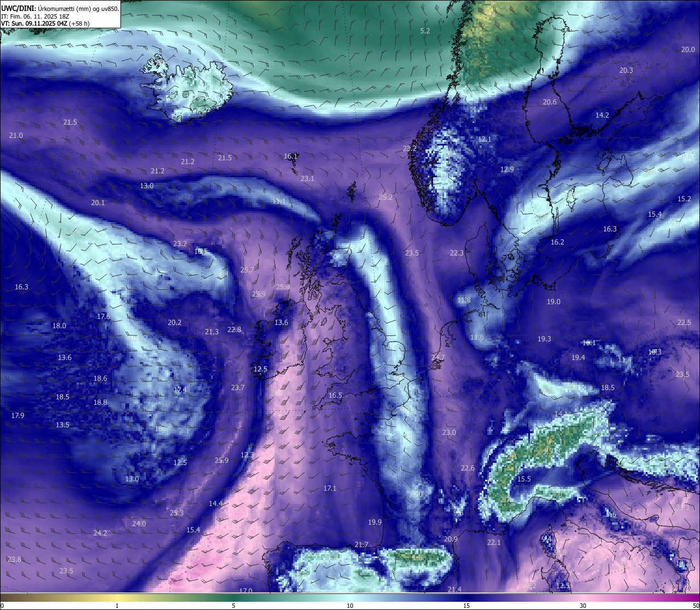Image resolution: width=700 pixels, height=610 pixels.
Task: Select the 22.5 value label
Action: pos(684,323)
